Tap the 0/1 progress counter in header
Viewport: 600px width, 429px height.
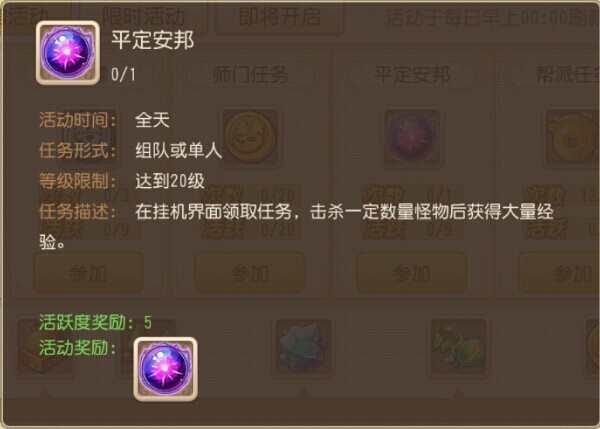[x=123, y=75]
